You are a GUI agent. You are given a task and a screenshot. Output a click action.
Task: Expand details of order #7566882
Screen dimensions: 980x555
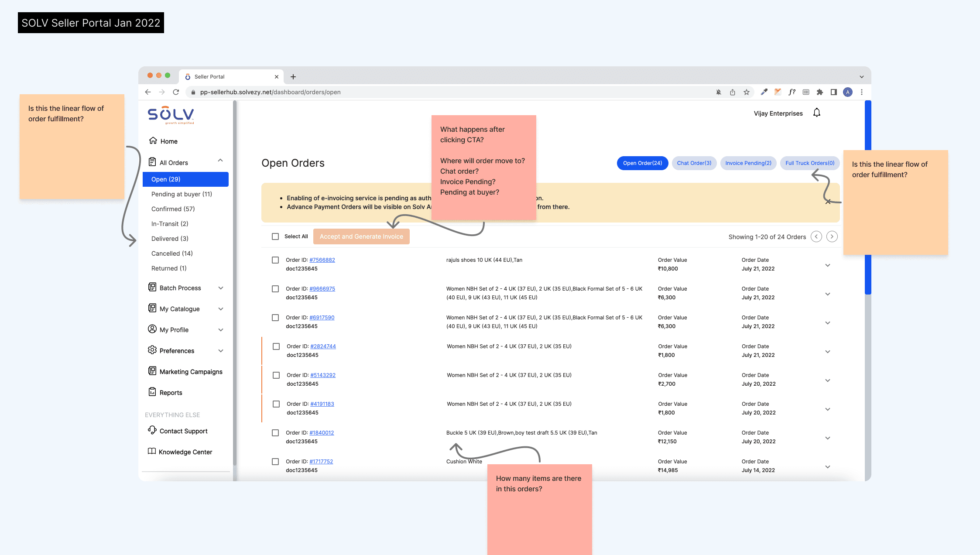click(828, 265)
